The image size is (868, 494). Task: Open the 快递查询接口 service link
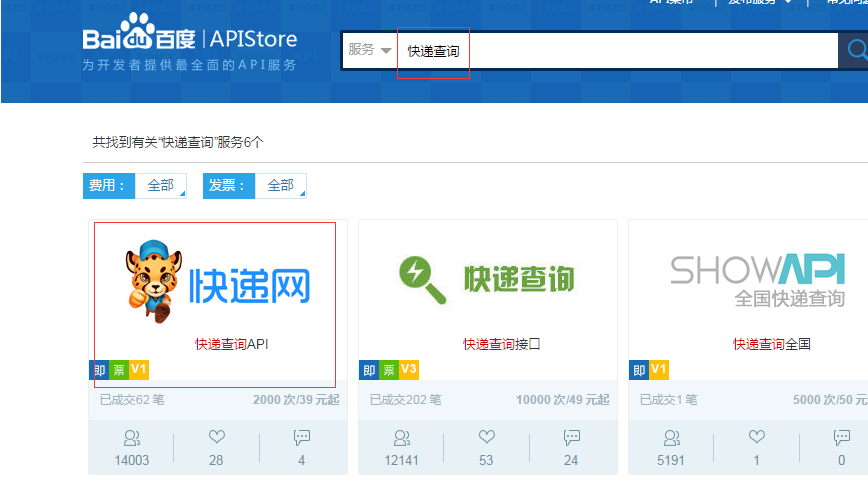pos(502,344)
